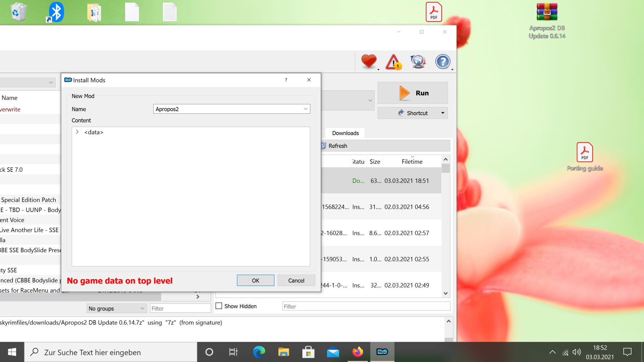Select download row dated 02.03.2021 04:56

(x=381, y=207)
